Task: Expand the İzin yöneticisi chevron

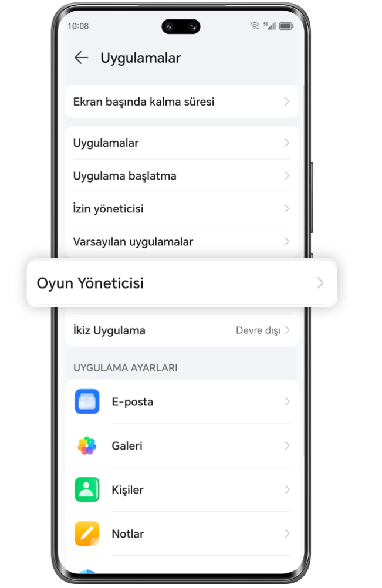Action: click(287, 208)
